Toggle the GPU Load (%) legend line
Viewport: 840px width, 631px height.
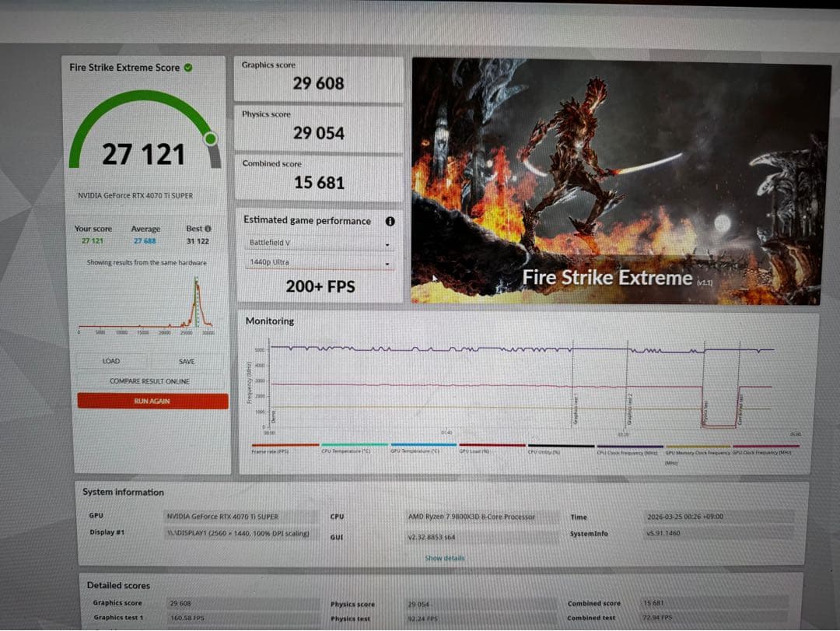click(492, 447)
